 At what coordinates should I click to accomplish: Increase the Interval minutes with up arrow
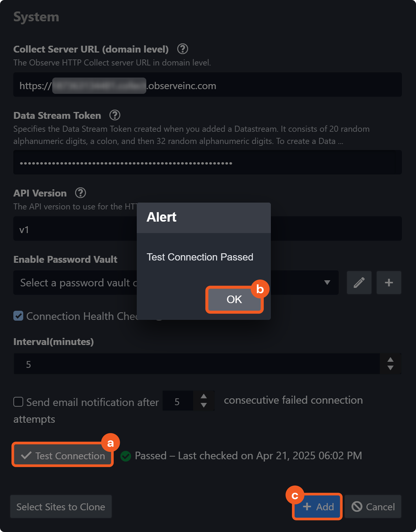click(x=390, y=360)
